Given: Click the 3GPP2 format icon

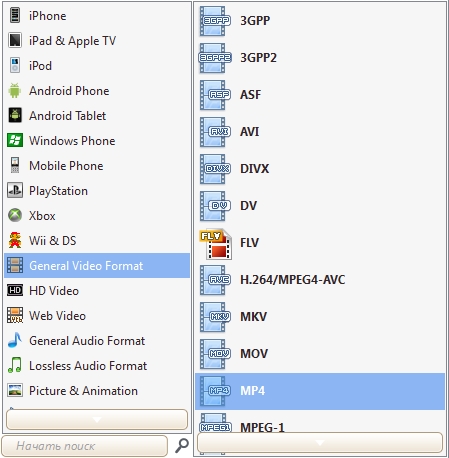Looking at the screenshot, I should (215, 58).
